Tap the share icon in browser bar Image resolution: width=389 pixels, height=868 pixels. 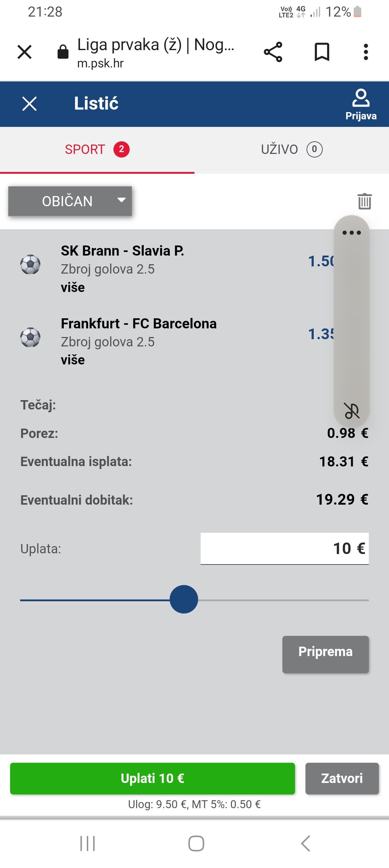[273, 52]
